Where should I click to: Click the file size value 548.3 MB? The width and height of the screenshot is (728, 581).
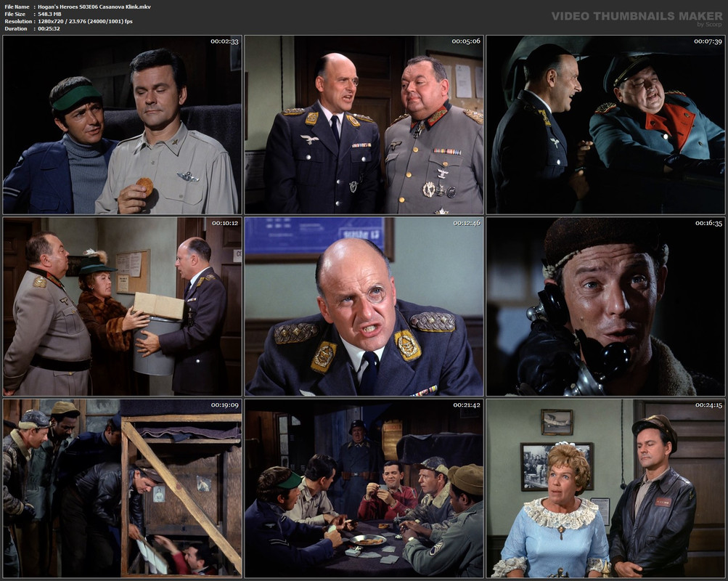(x=49, y=14)
